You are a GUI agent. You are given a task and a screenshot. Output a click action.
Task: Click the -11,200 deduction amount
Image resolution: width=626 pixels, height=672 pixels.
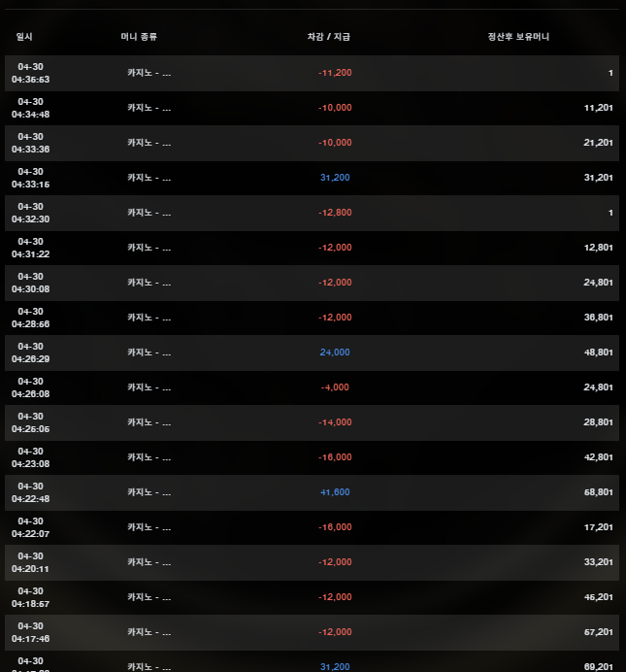tap(335, 73)
